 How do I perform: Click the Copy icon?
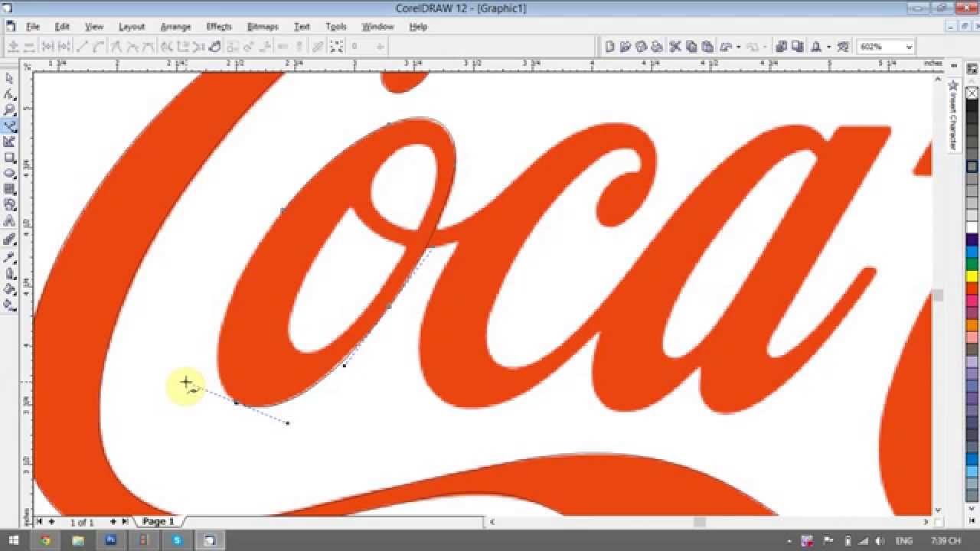click(x=691, y=47)
